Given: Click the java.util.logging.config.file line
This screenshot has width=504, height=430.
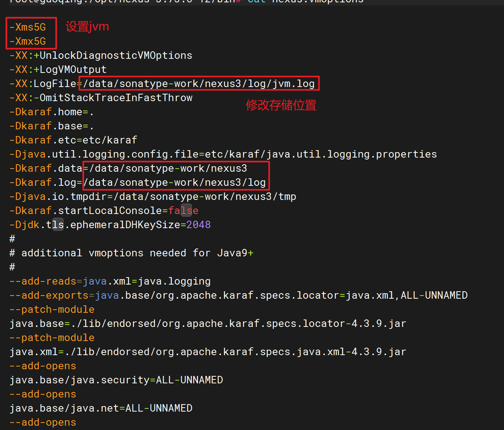Looking at the screenshot, I should (223, 154).
